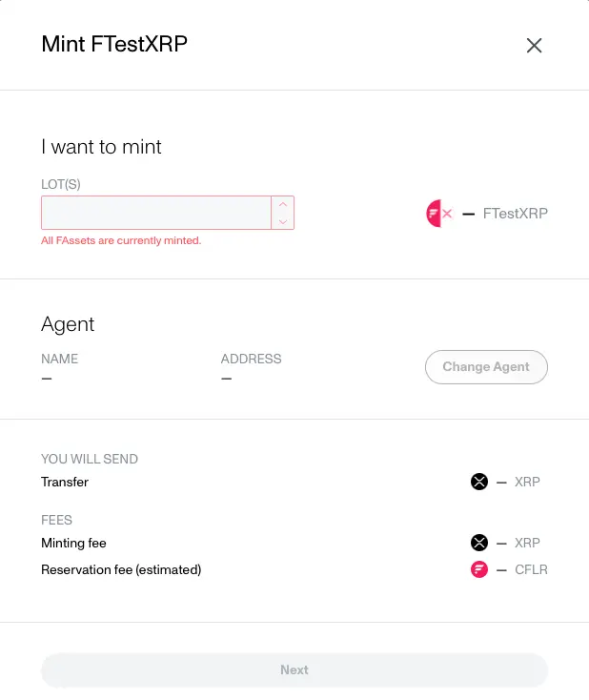Click the XRP icon beside Transfer
The width and height of the screenshot is (589, 700).
479,482
